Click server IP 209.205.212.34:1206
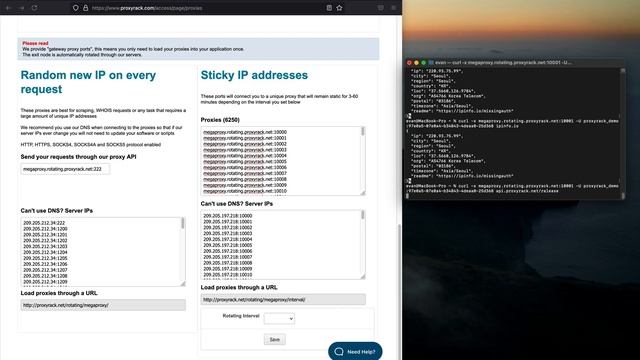 pyautogui.click(x=45, y=264)
